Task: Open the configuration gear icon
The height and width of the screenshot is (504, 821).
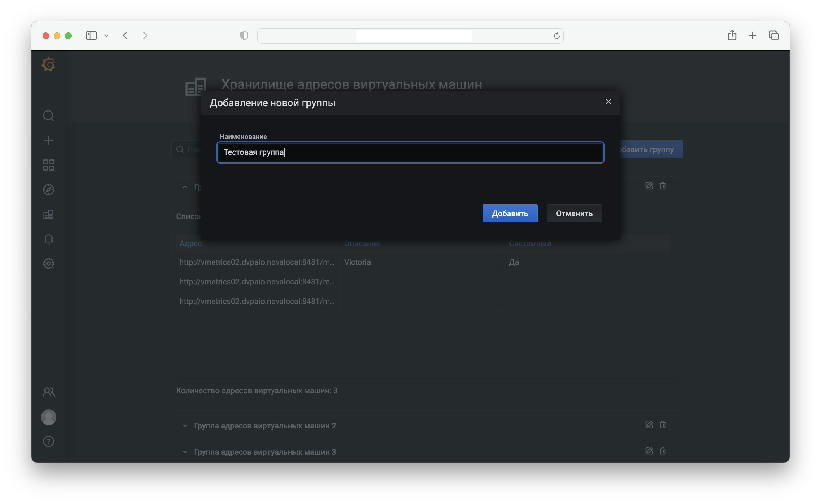Action: coord(49,264)
